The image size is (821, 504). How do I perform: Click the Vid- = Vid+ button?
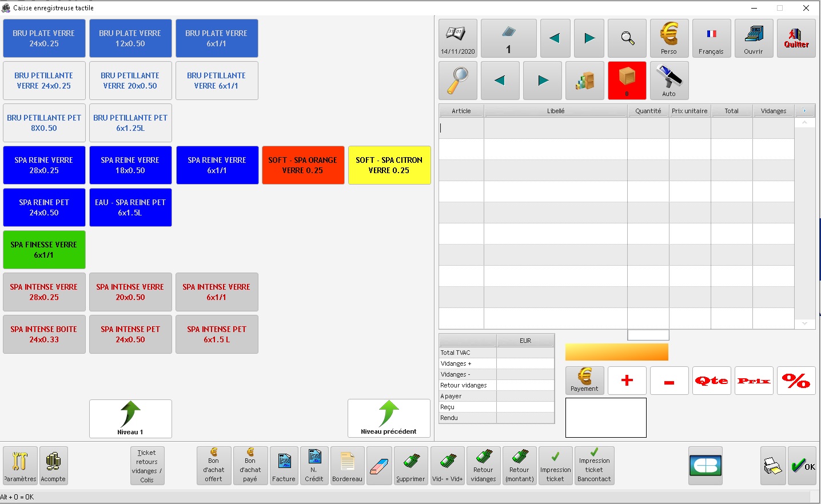[447, 466]
